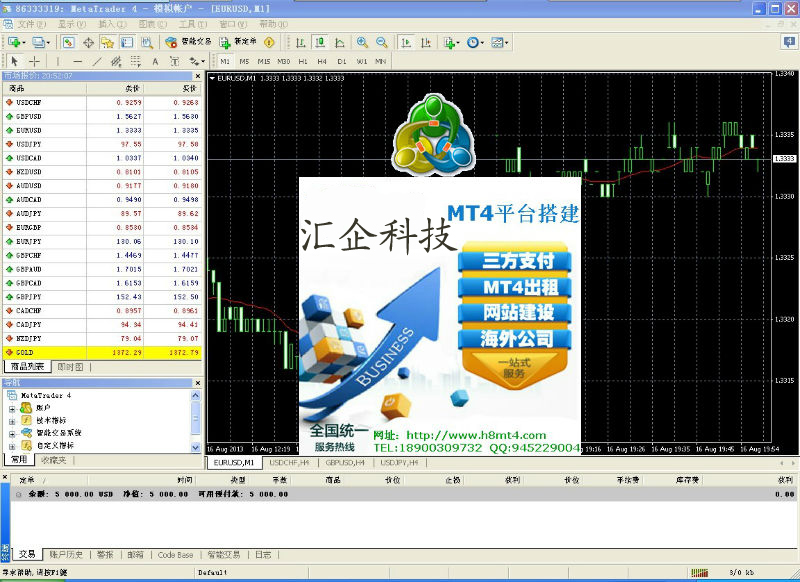Switch timeframe to H4

tap(322, 61)
